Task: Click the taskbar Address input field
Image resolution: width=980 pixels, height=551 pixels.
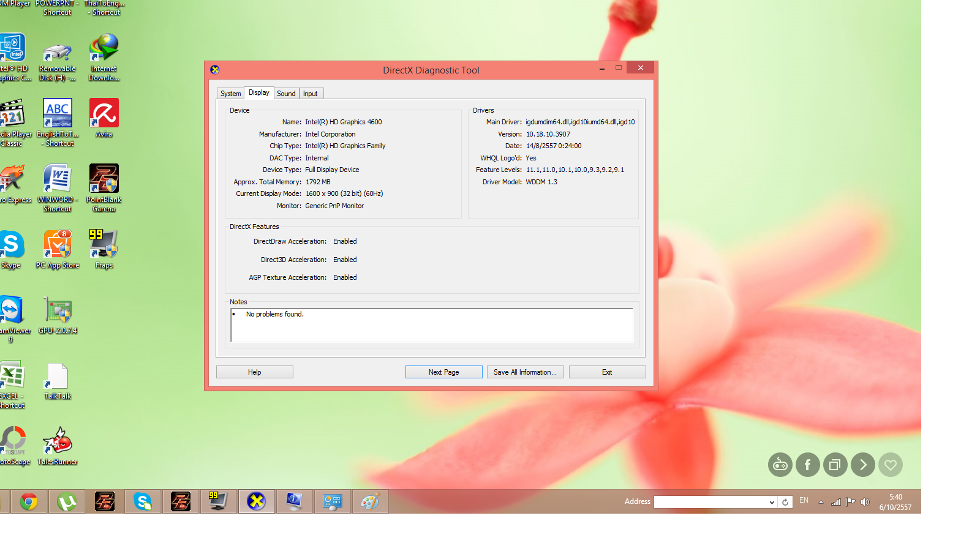Action: coord(710,503)
